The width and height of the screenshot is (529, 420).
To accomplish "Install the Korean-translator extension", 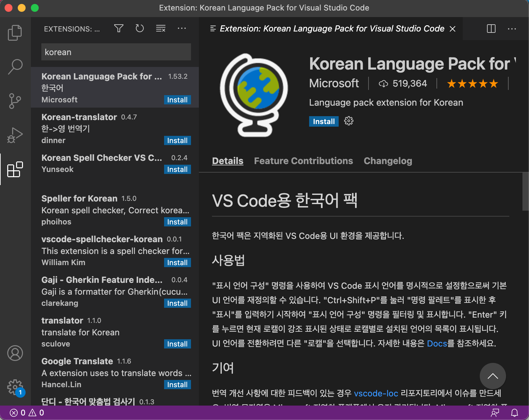I will pos(177,140).
